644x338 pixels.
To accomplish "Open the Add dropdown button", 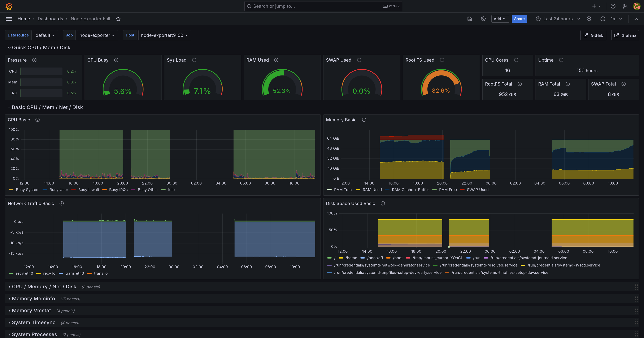I will (500, 19).
